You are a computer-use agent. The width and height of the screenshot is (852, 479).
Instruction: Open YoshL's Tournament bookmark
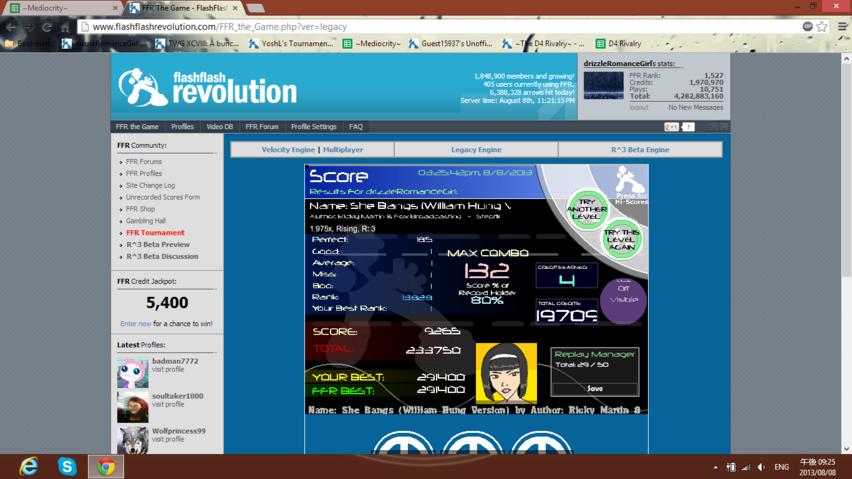[291, 43]
